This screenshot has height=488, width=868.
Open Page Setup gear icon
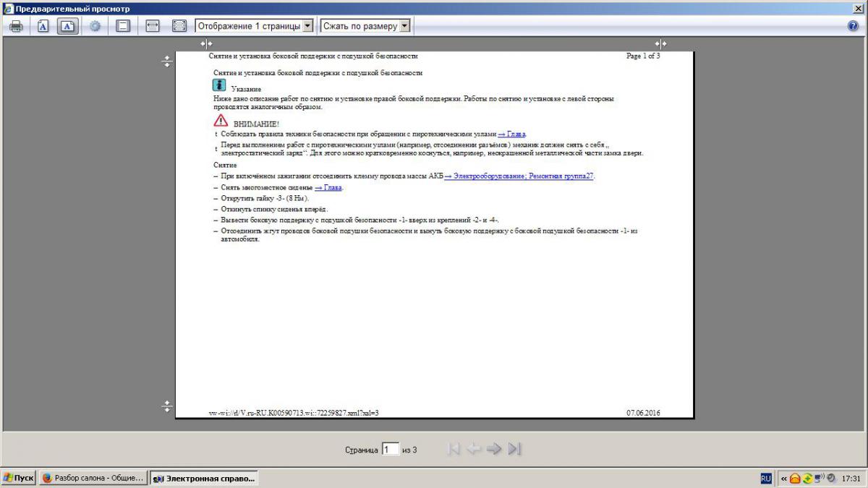pos(95,26)
